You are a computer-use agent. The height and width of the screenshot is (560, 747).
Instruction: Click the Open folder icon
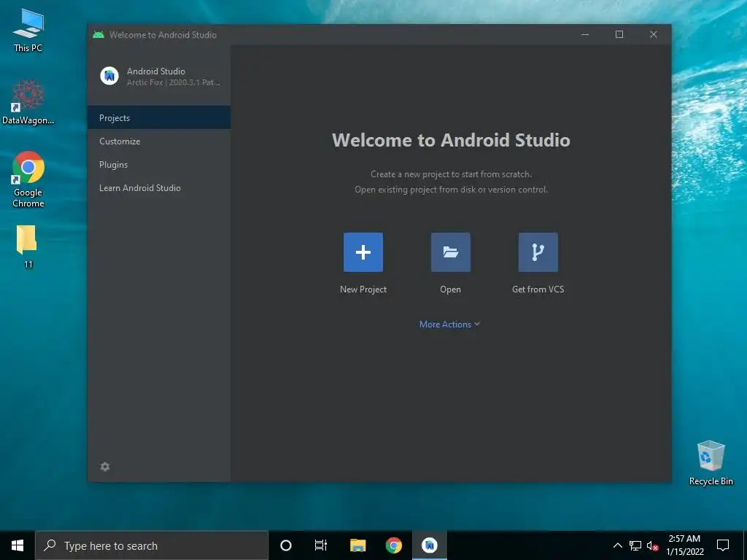[x=451, y=252]
